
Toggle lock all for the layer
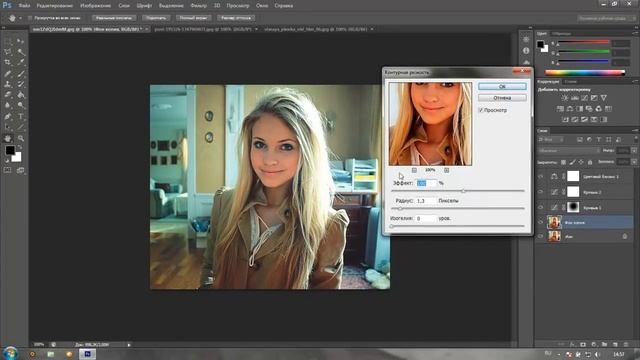point(590,162)
